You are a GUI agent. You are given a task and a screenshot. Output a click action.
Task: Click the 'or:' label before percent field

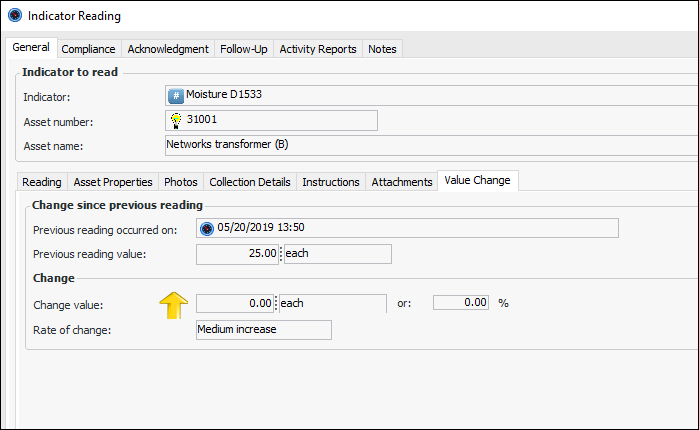(x=404, y=303)
